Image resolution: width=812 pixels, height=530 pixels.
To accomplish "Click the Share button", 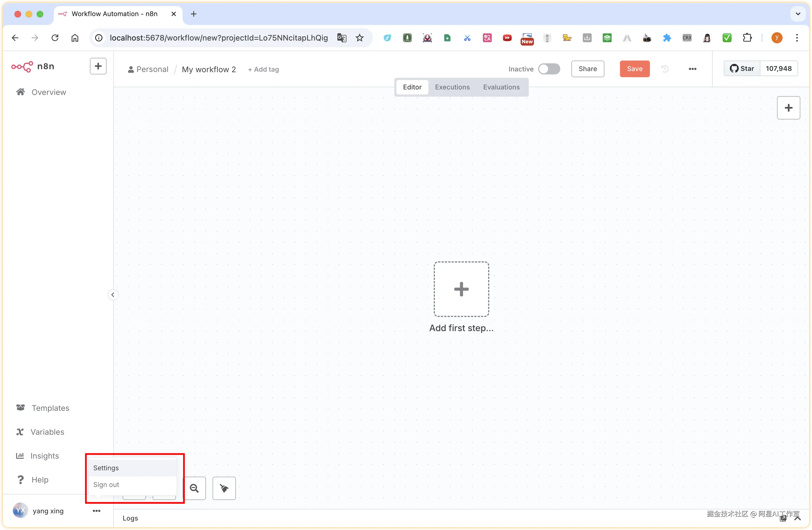I will [587, 69].
